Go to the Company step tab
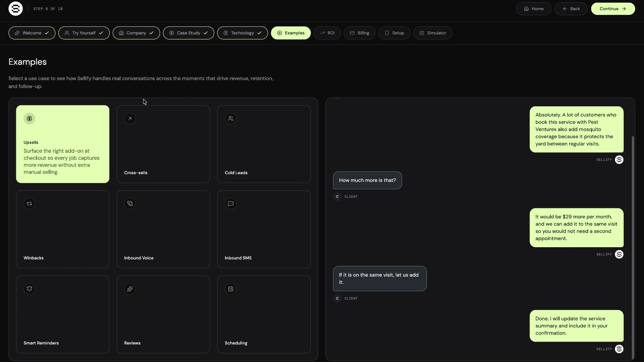This screenshot has height=362, width=644. (136, 33)
